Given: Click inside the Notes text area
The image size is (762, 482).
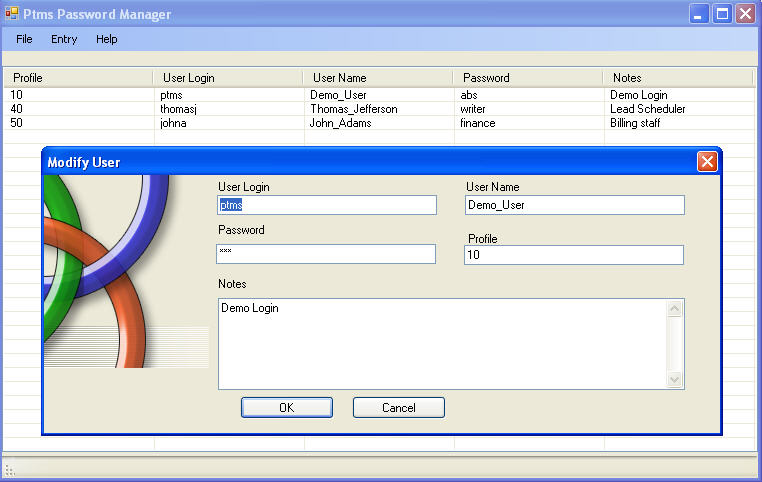Looking at the screenshot, I should pos(443,344).
